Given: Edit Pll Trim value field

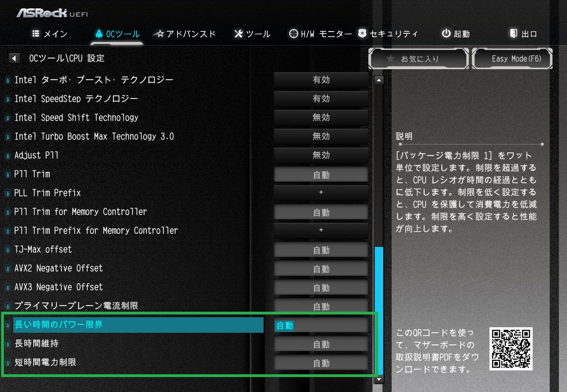Looking at the screenshot, I should pyautogui.click(x=321, y=174).
